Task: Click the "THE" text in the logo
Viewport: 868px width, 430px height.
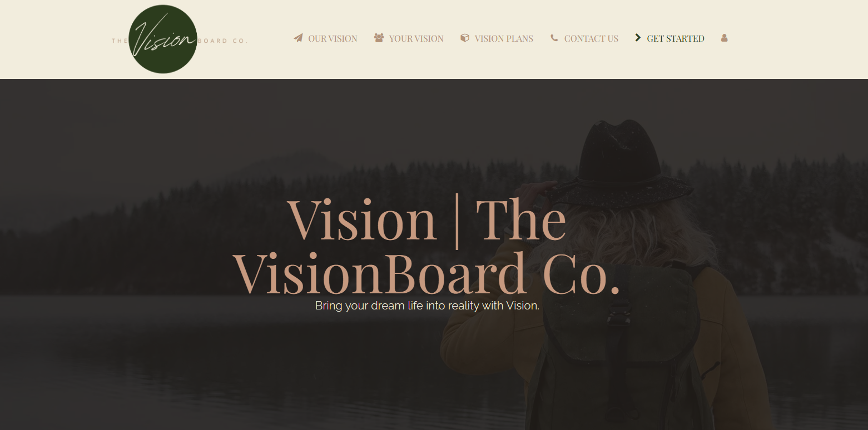Action: (x=120, y=41)
